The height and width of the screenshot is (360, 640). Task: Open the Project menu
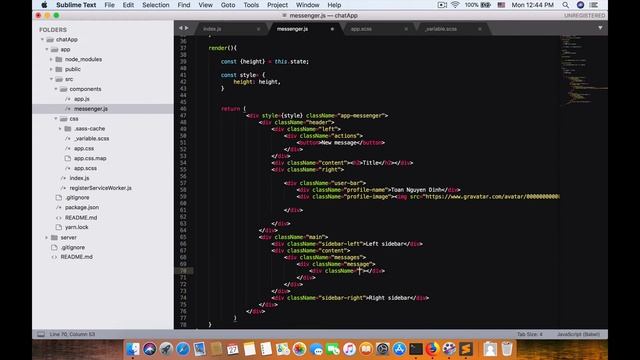[278, 5]
